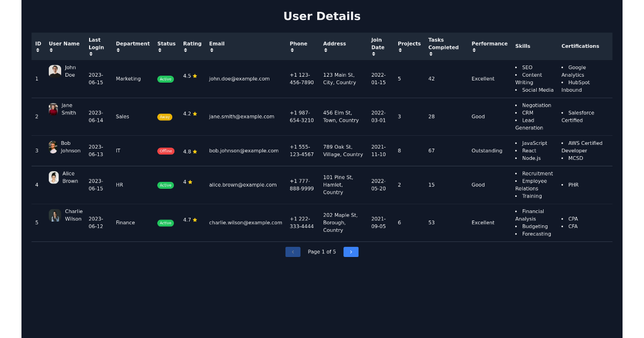Sort the table by ID column

[38, 49]
